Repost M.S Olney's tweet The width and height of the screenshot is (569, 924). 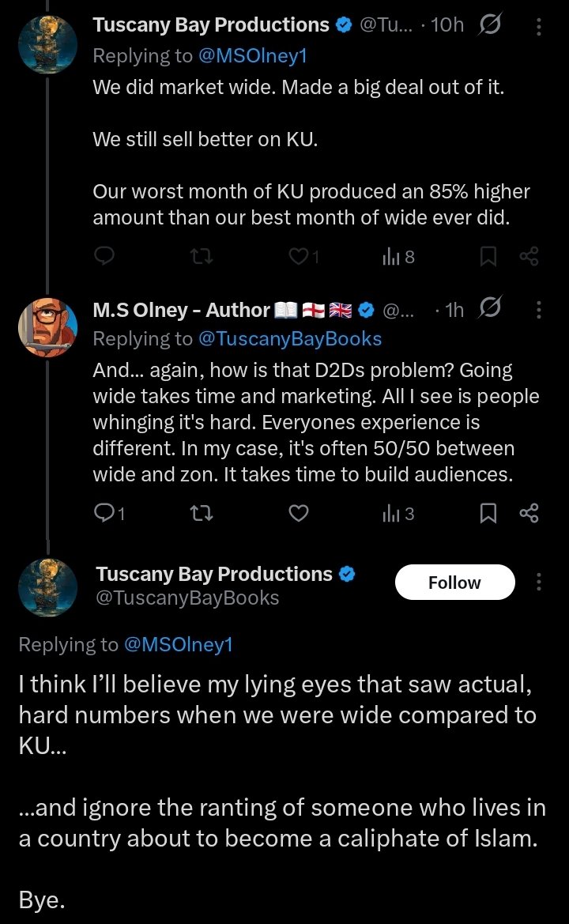click(202, 514)
